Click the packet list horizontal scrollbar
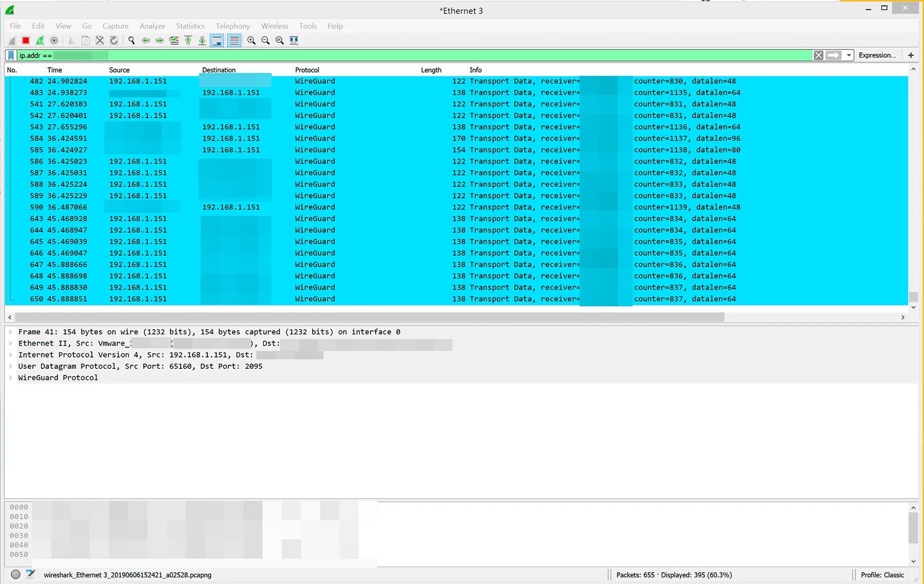Screen dimensions: 924x584 click(370, 318)
